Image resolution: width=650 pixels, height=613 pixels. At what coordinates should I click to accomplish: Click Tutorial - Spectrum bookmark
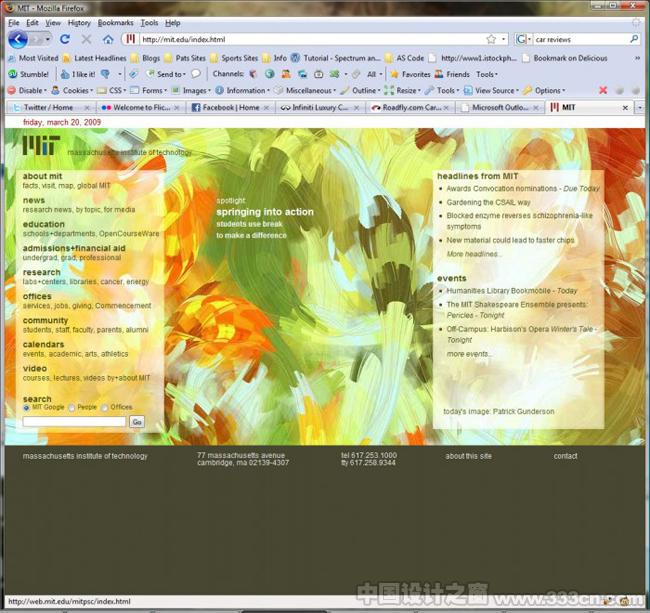(335, 58)
